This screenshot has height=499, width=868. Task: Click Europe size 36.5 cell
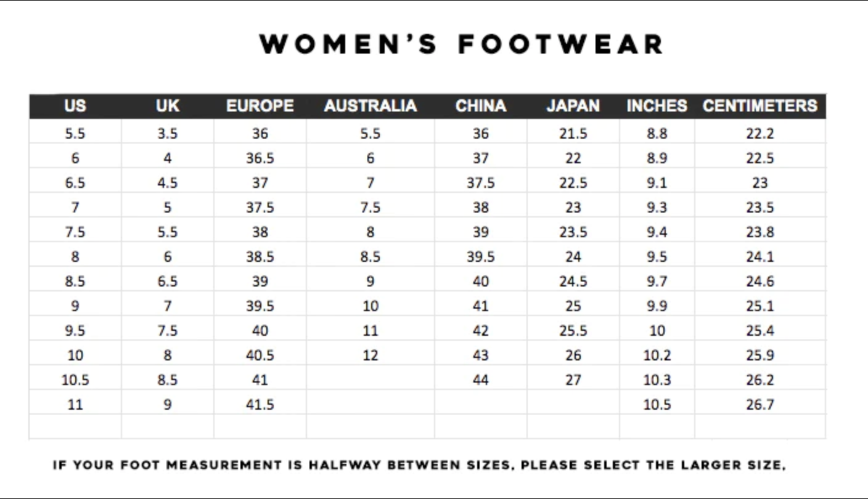(260, 158)
